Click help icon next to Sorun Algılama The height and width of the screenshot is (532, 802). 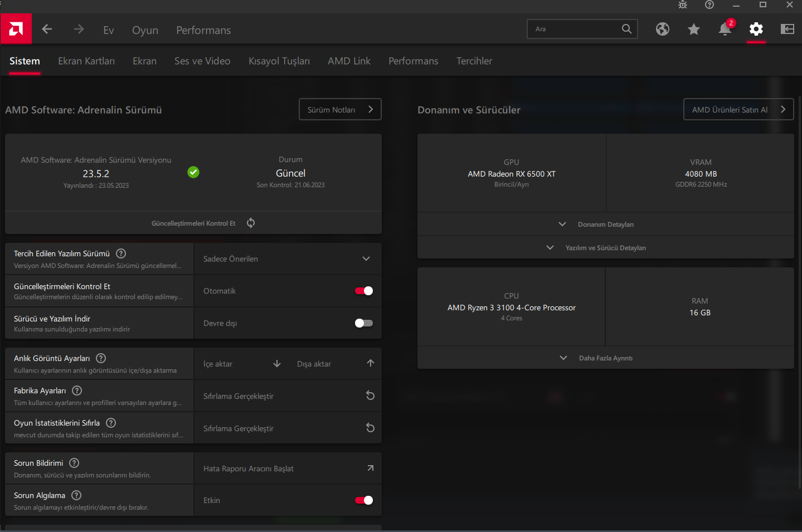pos(76,495)
